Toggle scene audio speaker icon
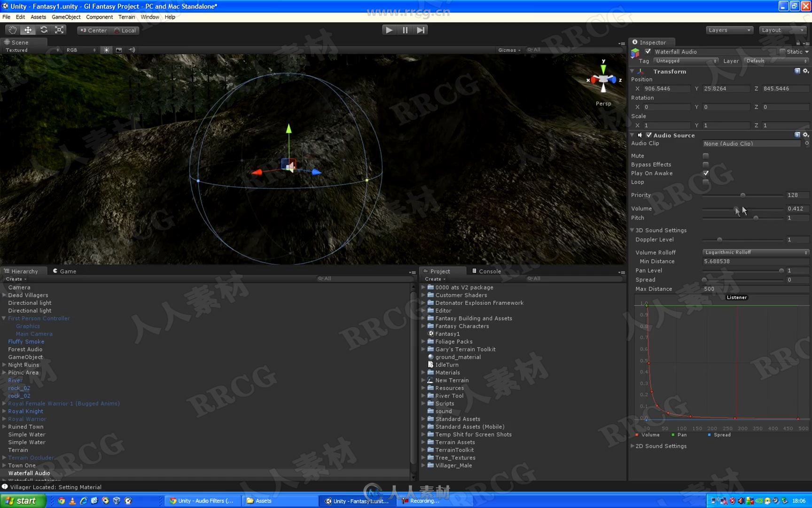812x508 pixels. 132,50
